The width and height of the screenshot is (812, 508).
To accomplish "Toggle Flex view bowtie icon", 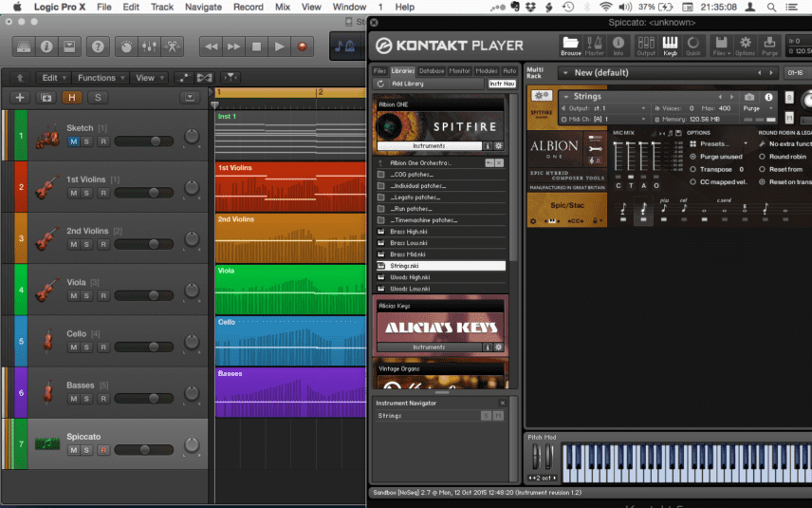I will (205, 78).
